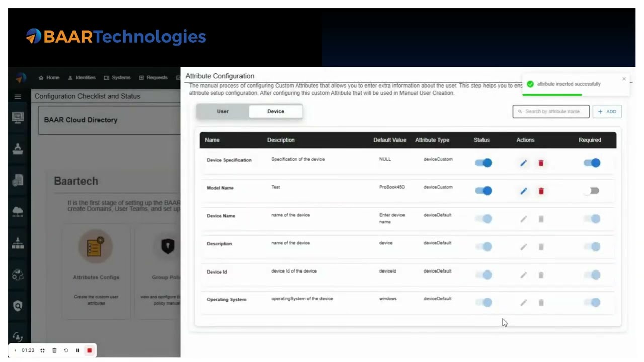Click the shield search sidebar icon
The height and width of the screenshot is (362, 644).
click(18, 306)
